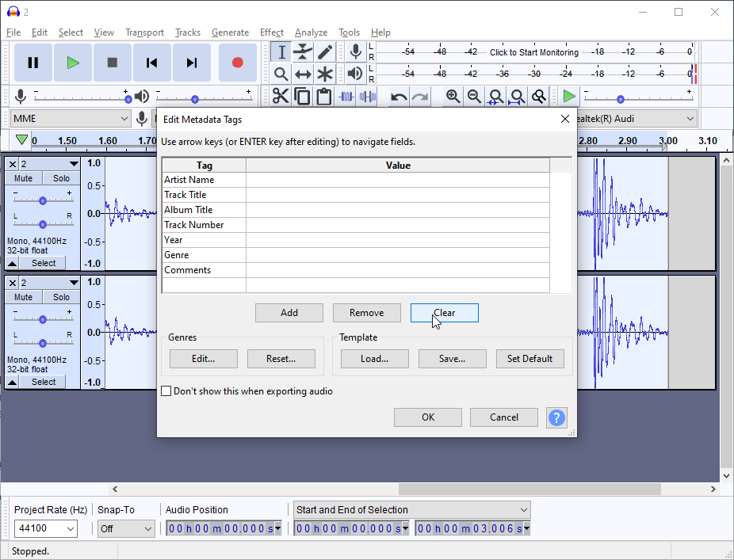The height and width of the screenshot is (560, 734).
Task: Click the Undo arrow icon
Action: (399, 97)
